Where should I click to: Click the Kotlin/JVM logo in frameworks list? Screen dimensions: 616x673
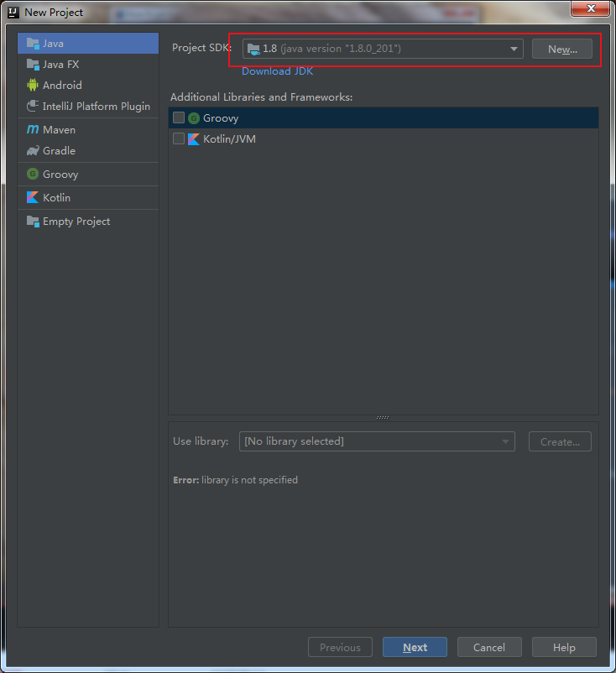pyautogui.click(x=194, y=139)
